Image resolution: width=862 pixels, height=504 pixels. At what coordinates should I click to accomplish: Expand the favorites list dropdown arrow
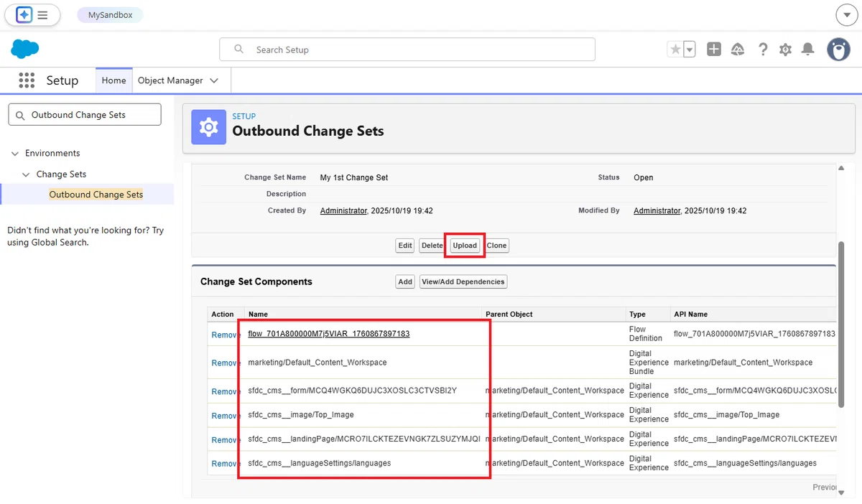(x=690, y=49)
